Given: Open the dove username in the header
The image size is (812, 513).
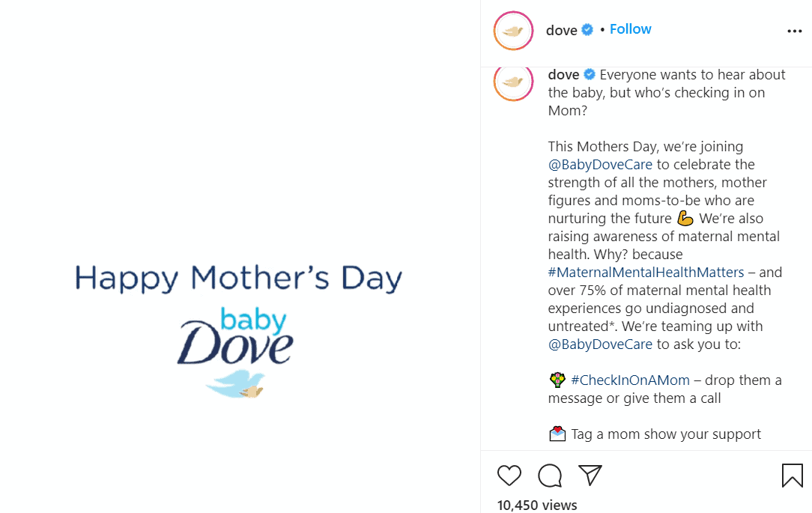Looking at the screenshot, I should click(561, 31).
